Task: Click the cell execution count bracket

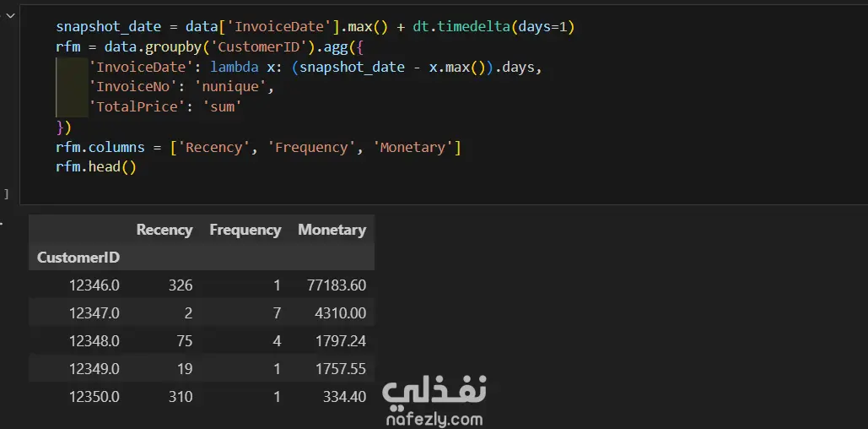Action: pos(6,194)
